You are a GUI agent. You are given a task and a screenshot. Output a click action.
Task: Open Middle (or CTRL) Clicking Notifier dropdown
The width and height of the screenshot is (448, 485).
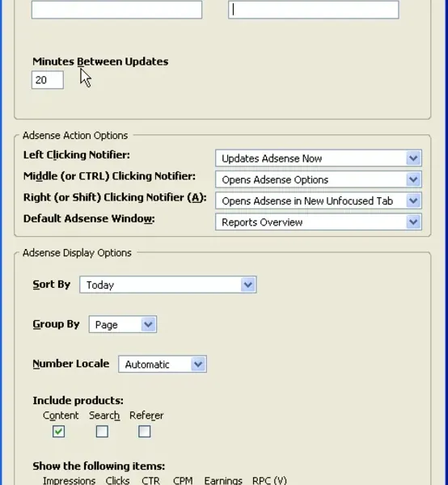[319, 179]
